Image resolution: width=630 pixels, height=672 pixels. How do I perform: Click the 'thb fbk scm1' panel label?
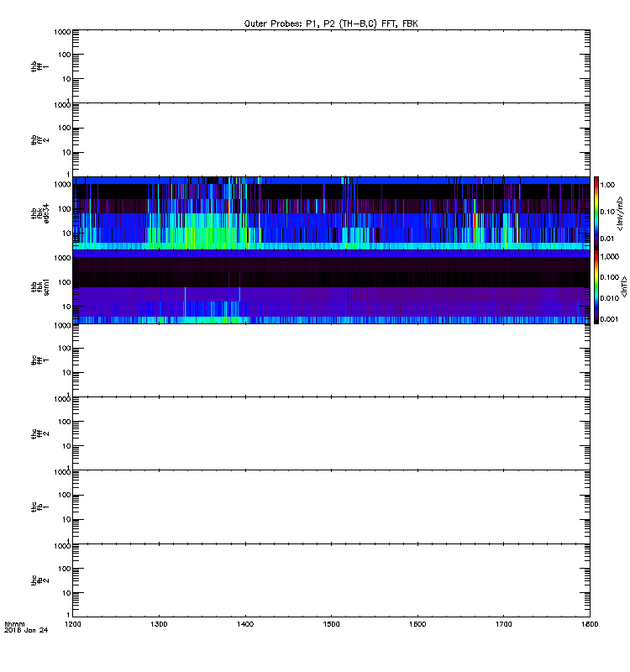[40, 286]
